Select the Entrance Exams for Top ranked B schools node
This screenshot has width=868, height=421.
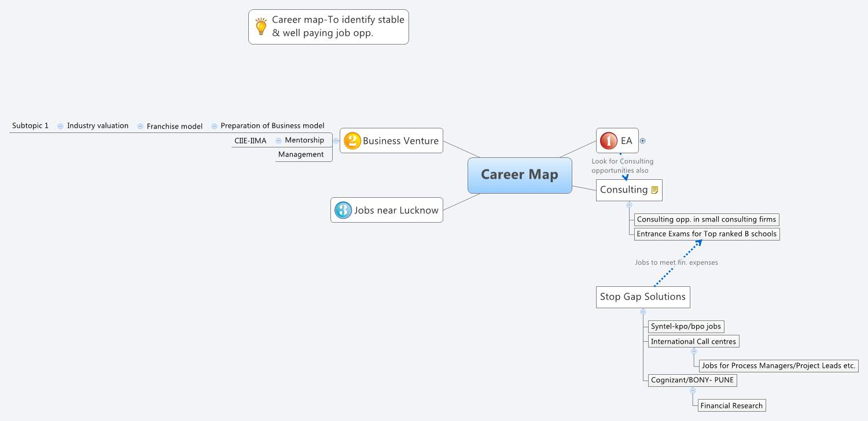point(706,234)
